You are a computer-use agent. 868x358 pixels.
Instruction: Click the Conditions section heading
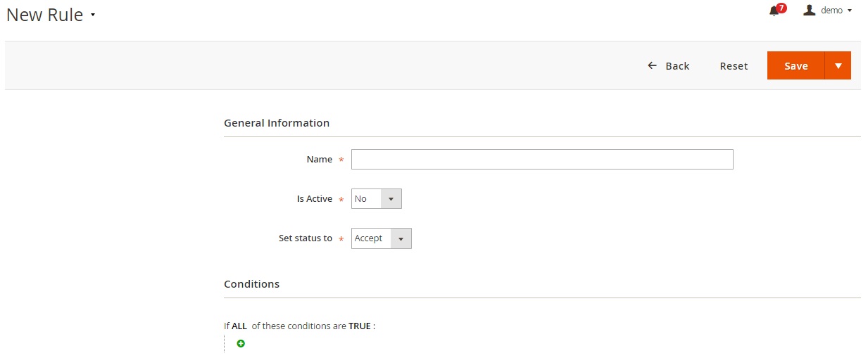[x=251, y=284]
